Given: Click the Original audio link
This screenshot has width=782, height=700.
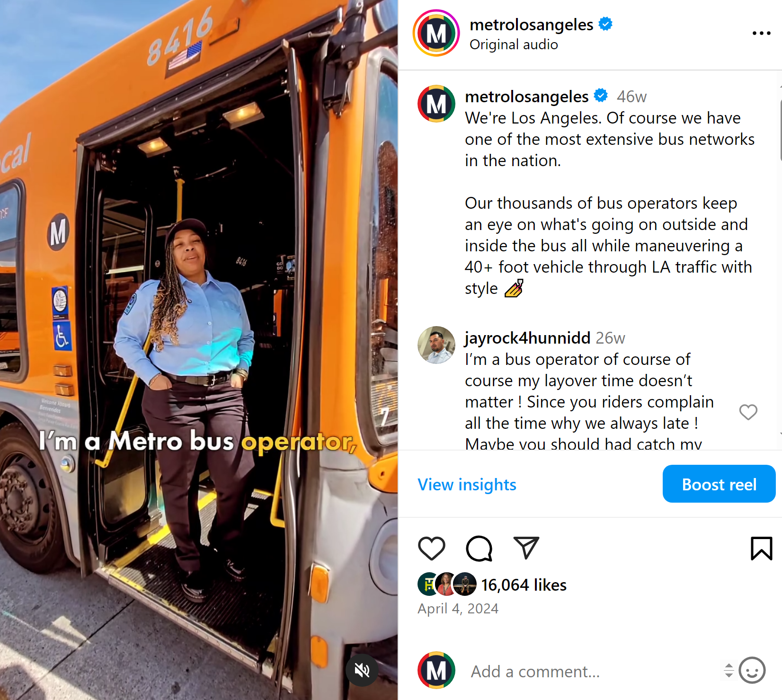Looking at the screenshot, I should [514, 44].
